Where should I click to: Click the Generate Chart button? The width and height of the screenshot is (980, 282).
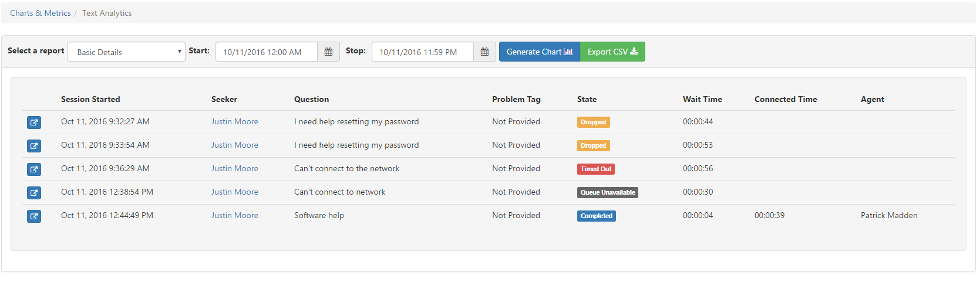click(x=539, y=52)
